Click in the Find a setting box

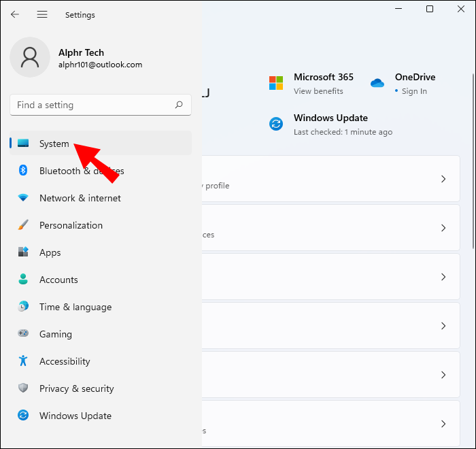(92, 105)
